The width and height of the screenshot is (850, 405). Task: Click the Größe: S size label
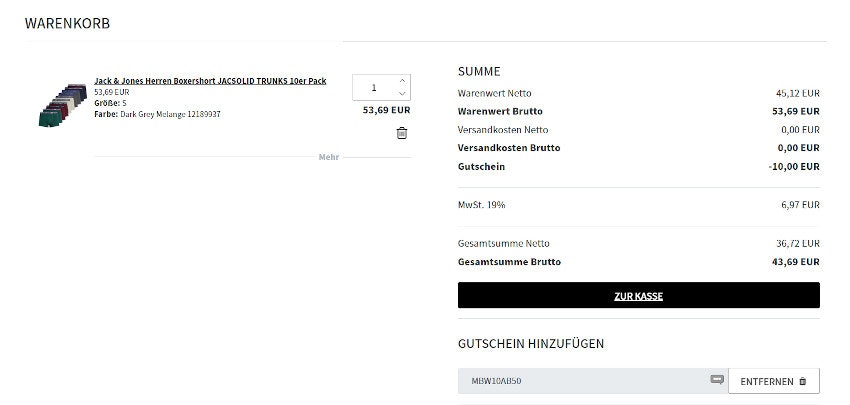(110, 103)
